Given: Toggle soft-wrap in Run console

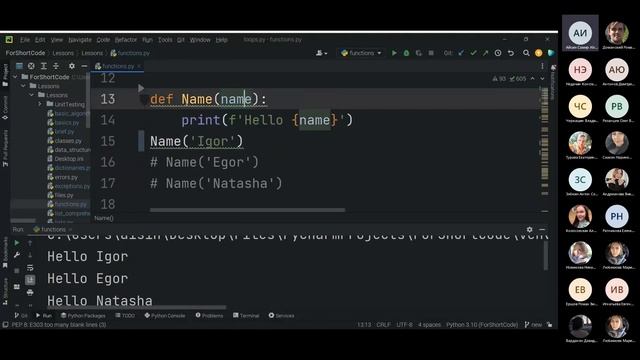Looking at the screenshot, I should [x=30, y=268].
